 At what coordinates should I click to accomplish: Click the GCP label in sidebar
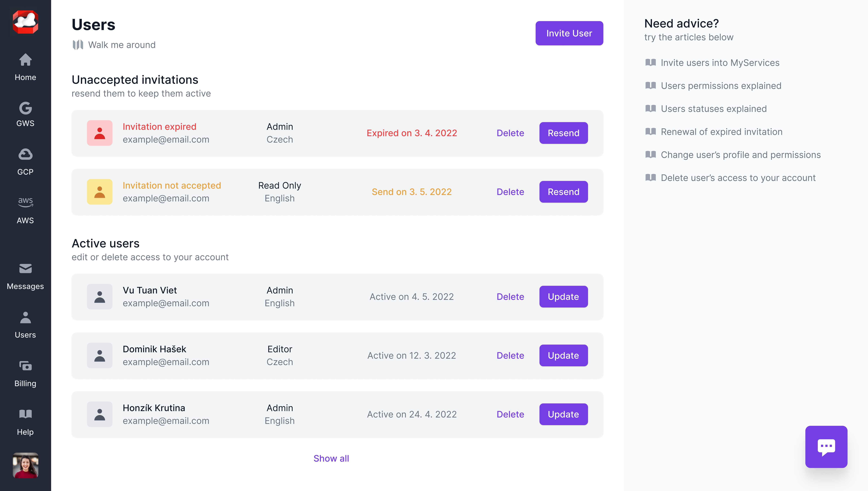[x=25, y=172]
